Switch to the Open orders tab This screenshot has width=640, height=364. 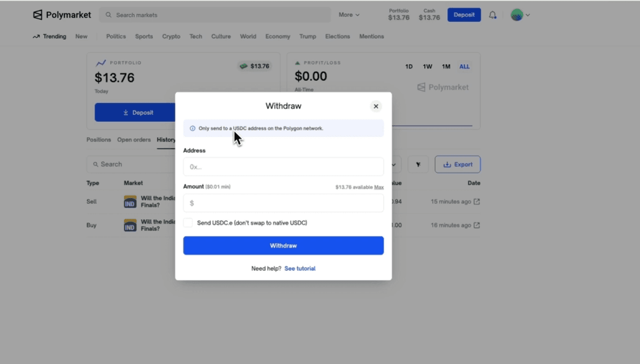[x=134, y=140]
